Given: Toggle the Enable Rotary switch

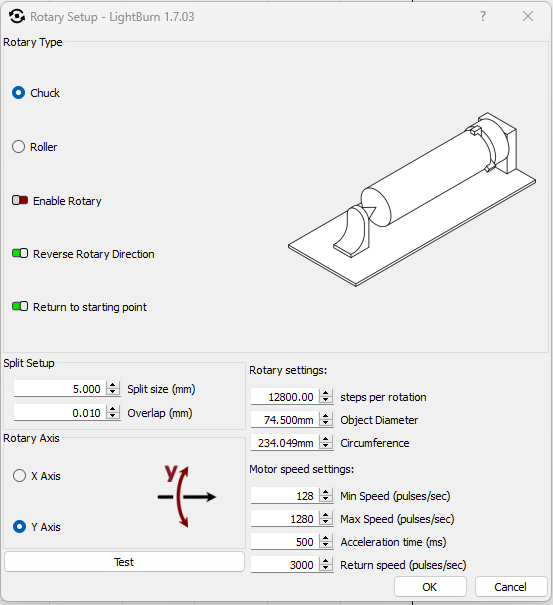Looking at the screenshot, I should point(20,200).
